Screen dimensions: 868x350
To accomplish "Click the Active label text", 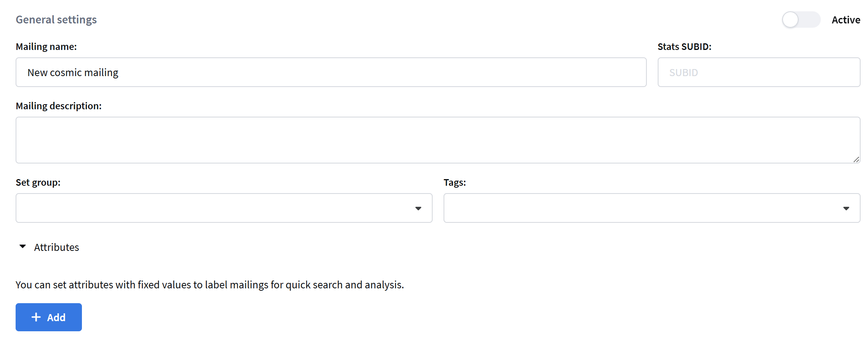I will (x=845, y=20).
